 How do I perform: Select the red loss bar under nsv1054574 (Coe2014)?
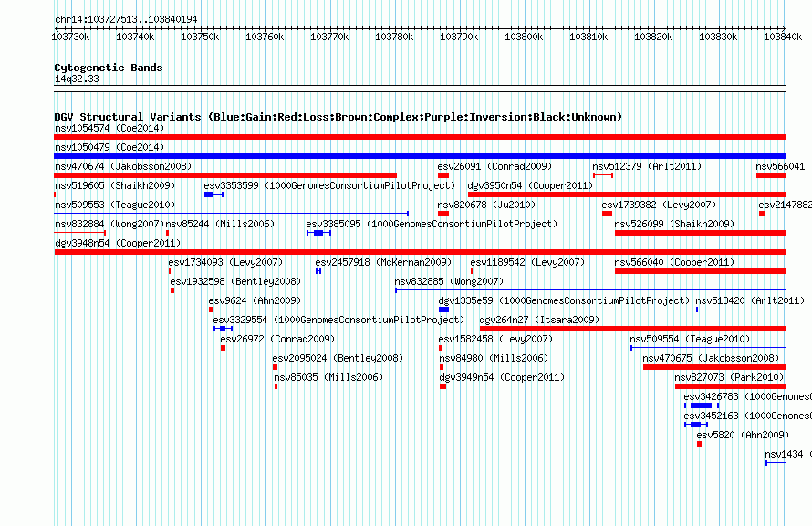pyautogui.click(x=420, y=137)
